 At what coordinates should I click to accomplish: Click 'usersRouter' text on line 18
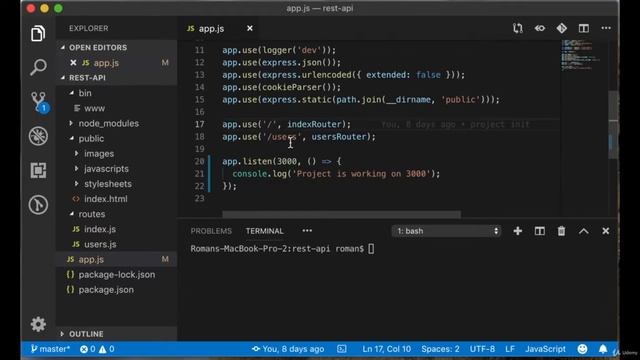[339, 137]
